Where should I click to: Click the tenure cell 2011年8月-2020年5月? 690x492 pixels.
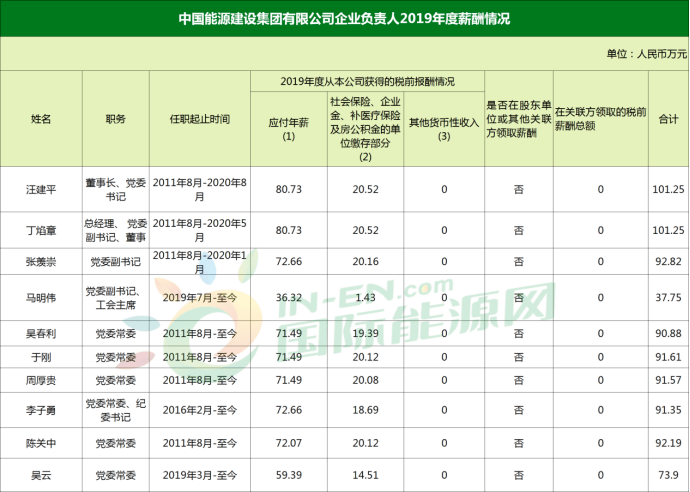tap(200, 230)
